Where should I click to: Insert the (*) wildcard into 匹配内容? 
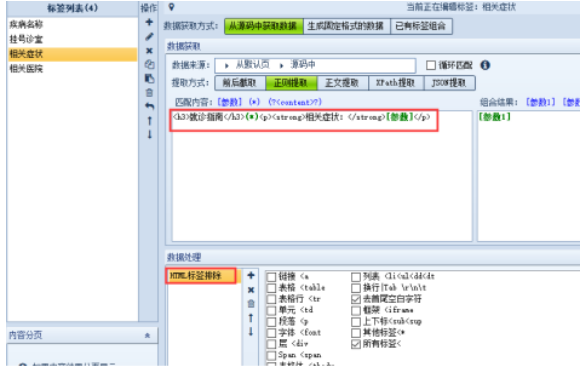click(254, 102)
